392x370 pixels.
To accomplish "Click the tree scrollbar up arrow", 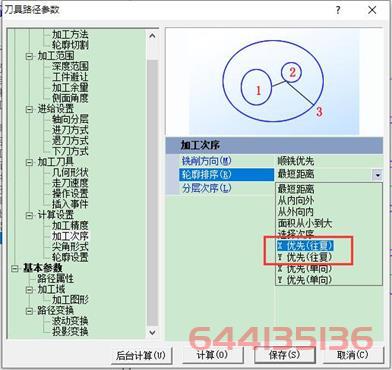I will 152,36.
